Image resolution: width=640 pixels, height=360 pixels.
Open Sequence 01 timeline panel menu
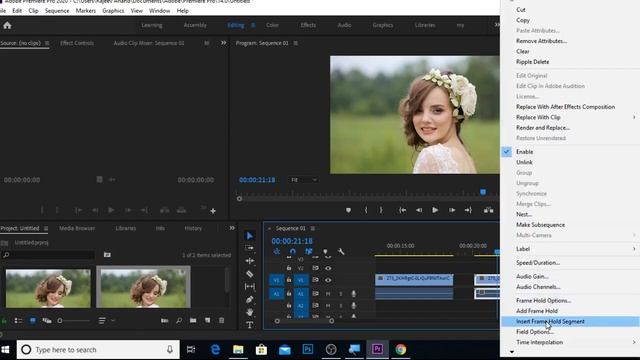pyautogui.click(x=313, y=228)
